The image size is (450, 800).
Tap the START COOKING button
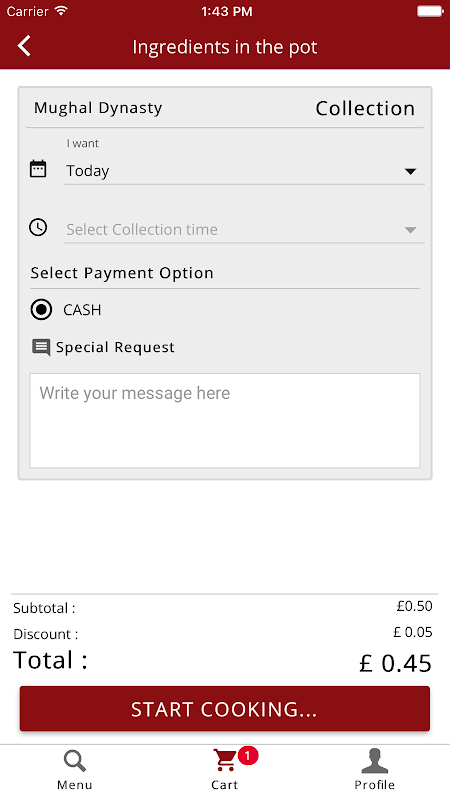point(225,709)
